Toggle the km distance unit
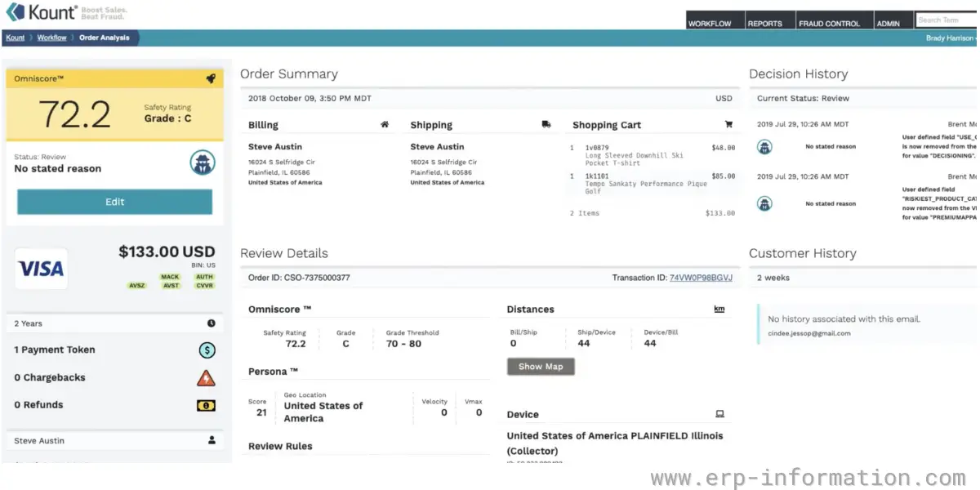 click(x=719, y=310)
